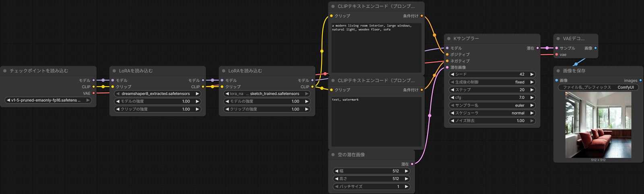Click the 潜在 output port on Kサンプラー
The height and width of the screenshot is (194, 644).
point(538,48)
